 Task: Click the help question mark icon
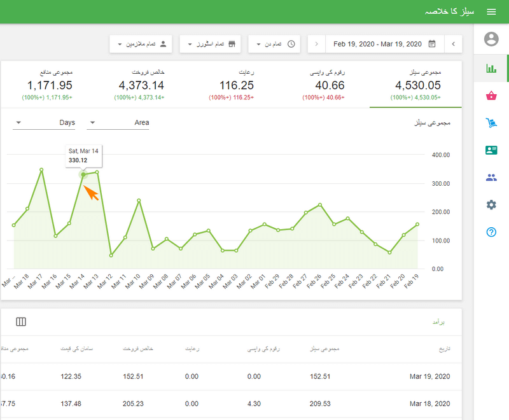[491, 232]
